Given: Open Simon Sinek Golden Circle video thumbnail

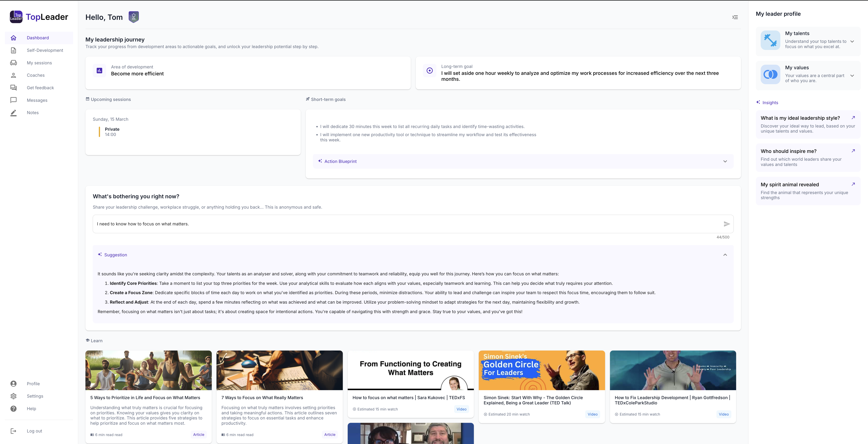Looking at the screenshot, I should [x=541, y=370].
